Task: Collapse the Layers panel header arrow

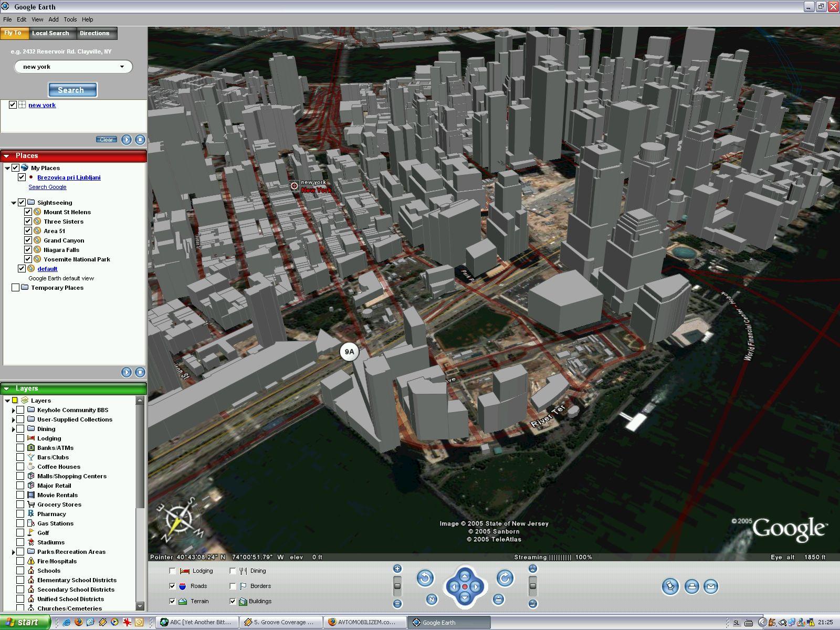Action: pos(7,389)
